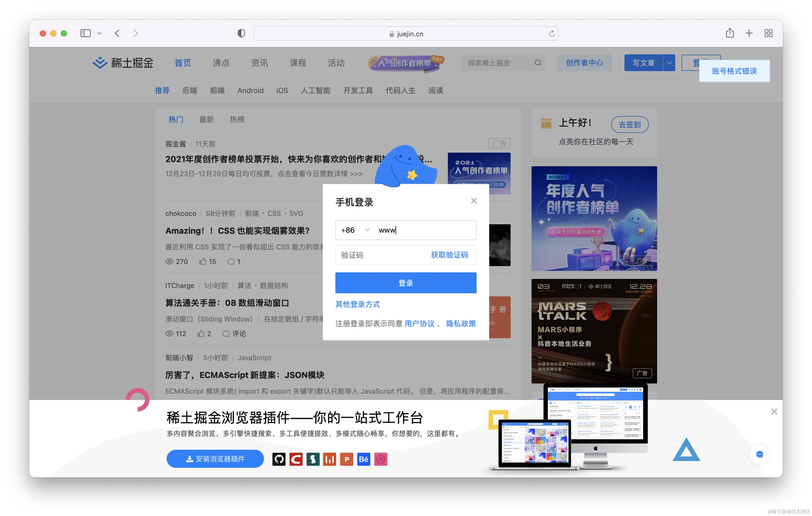The image size is (812, 516).
Task: Click the calendar icon beside 上午好
Action: pyautogui.click(x=546, y=124)
